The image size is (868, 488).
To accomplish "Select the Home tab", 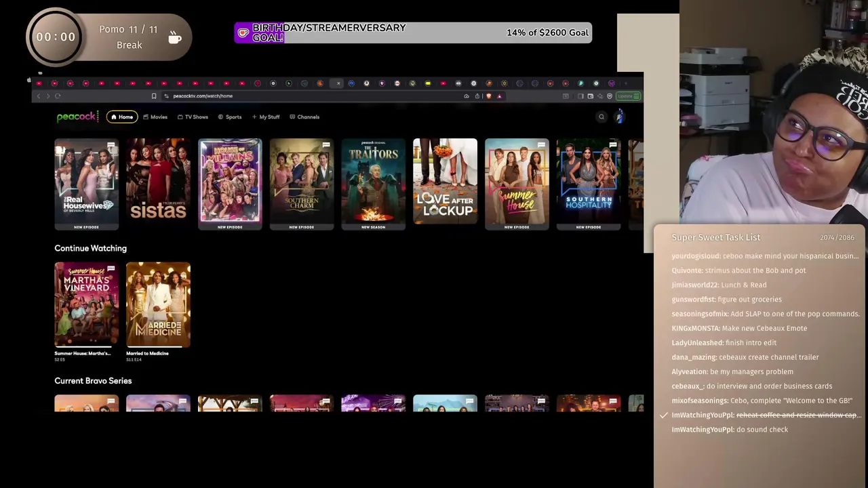I will (x=122, y=117).
